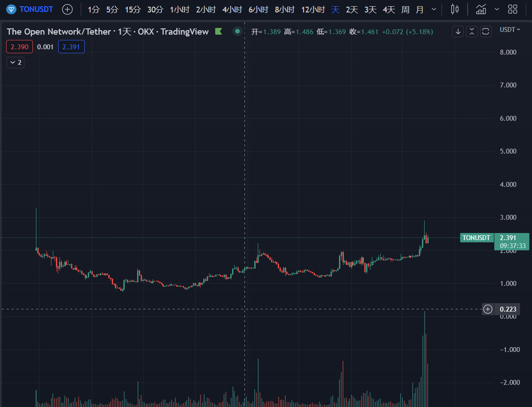
Task: Click the current price tag 2.391
Action: 512,241
